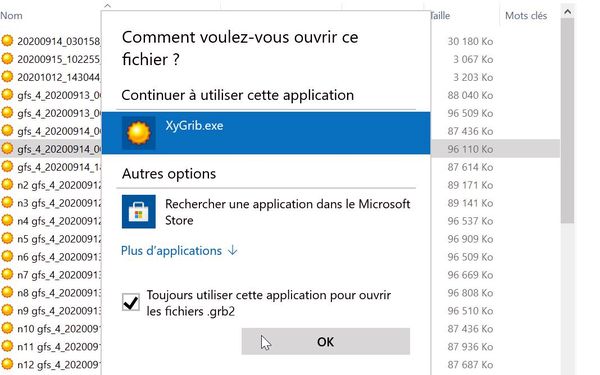Select the XyGrib.exe sun icon
The width and height of the screenshot is (600, 375).
click(x=139, y=133)
